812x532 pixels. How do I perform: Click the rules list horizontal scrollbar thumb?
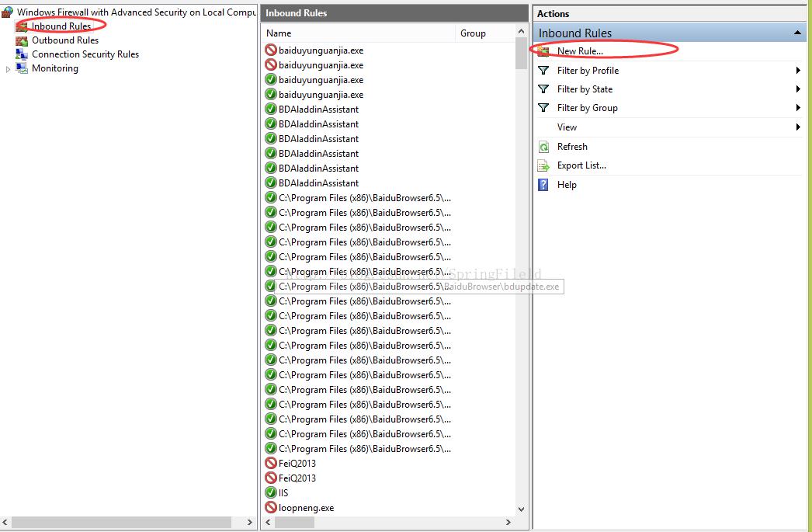[x=294, y=522]
